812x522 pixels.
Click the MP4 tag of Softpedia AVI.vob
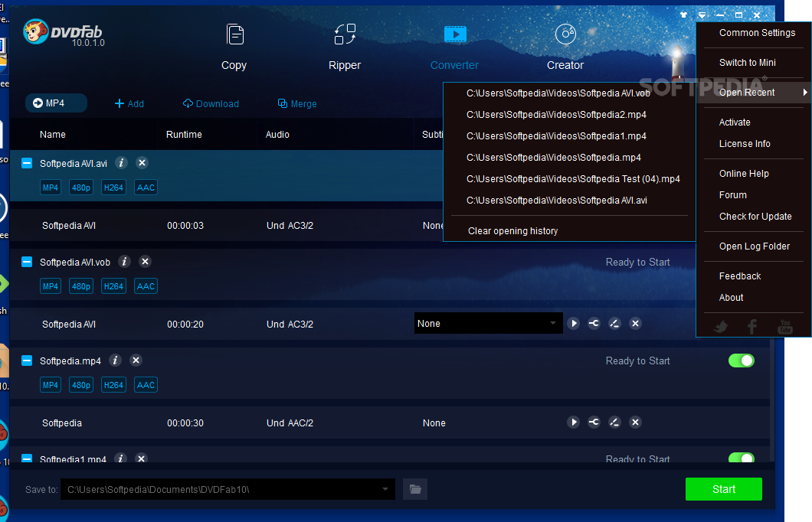pos(51,286)
